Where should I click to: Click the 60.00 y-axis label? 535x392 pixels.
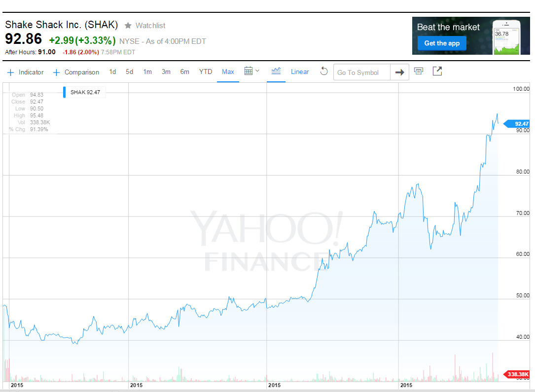coord(522,254)
